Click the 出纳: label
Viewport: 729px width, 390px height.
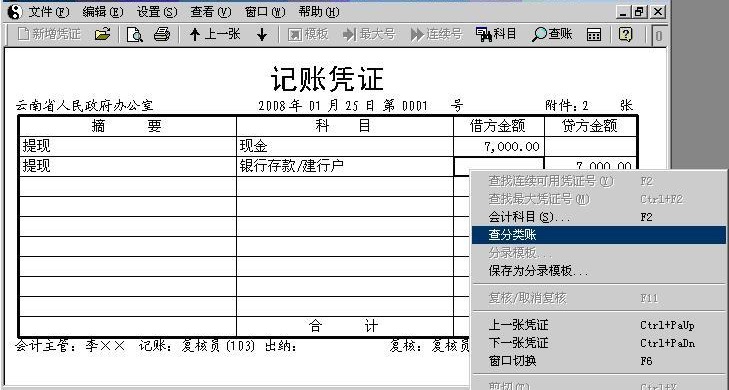(x=281, y=346)
